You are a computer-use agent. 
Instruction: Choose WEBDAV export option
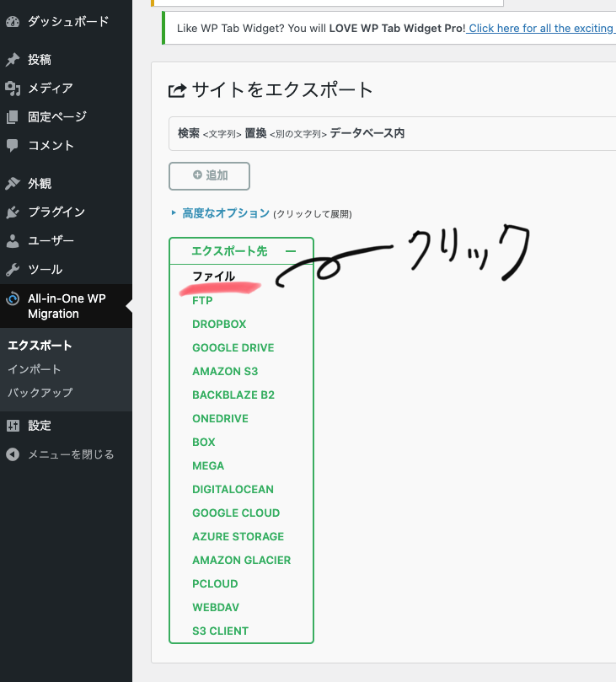216,607
